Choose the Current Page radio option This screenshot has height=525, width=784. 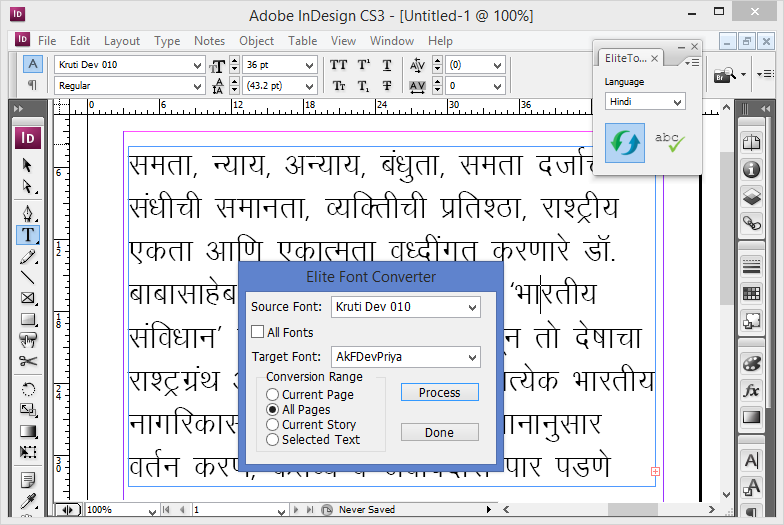tap(272, 394)
